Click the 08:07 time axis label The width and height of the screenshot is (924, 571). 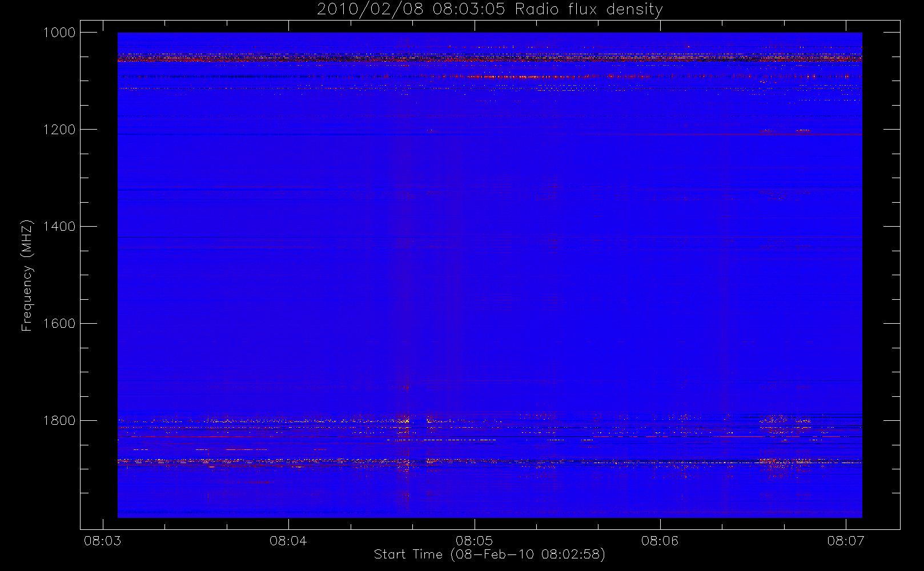point(846,541)
